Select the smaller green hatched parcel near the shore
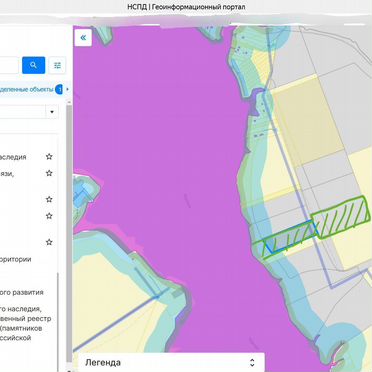 click(x=285, y=240)
